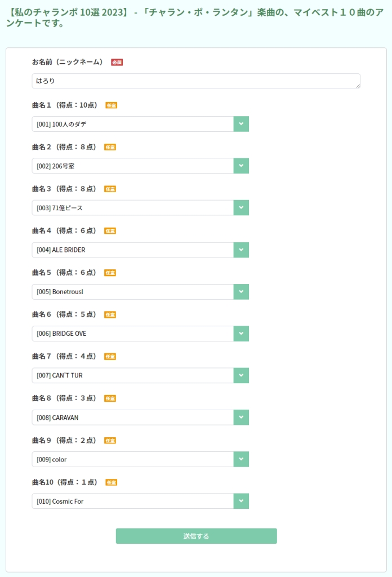Click the [003] 71億ピース select field

coord(133,208)
